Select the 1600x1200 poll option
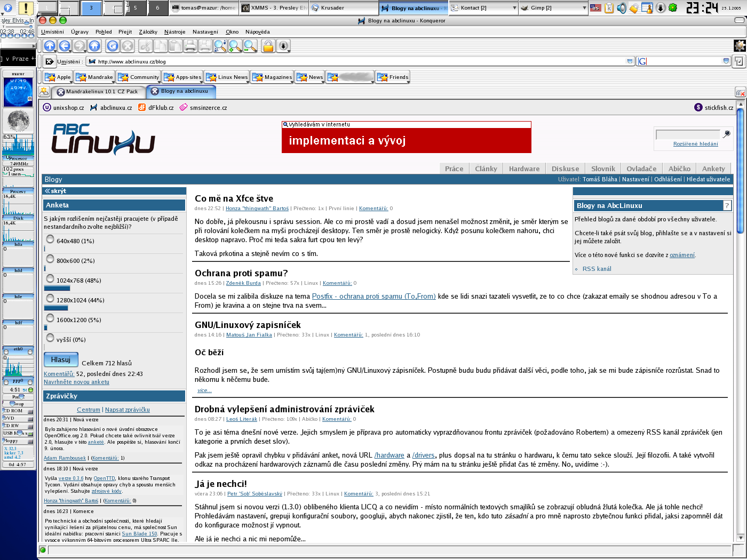The width and height of the screenshot is (747, 560). pyautogui.click(x=50, y=318)
